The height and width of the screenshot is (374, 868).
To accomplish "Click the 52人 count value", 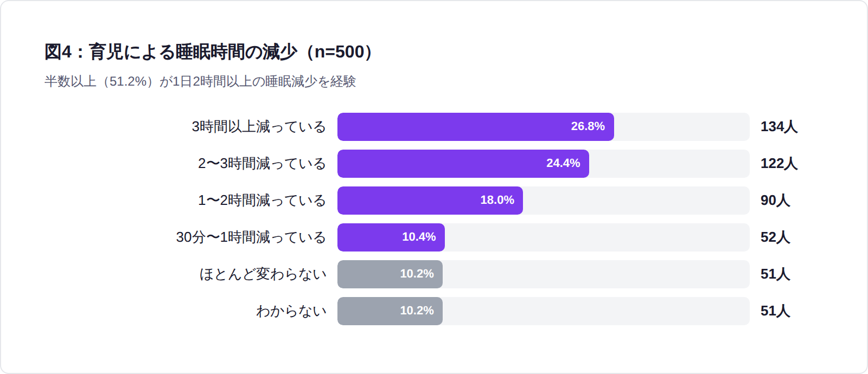I will tap(775, 237).
